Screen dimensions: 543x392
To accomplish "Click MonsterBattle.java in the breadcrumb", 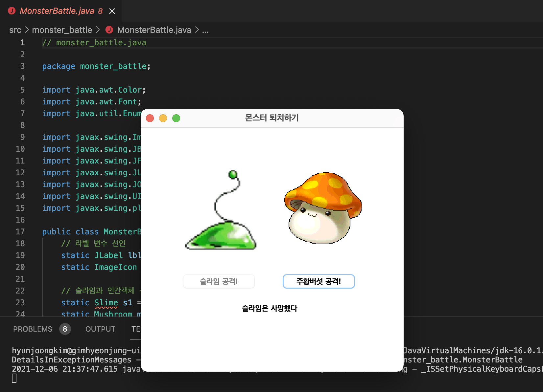I will tap(154, 30).
